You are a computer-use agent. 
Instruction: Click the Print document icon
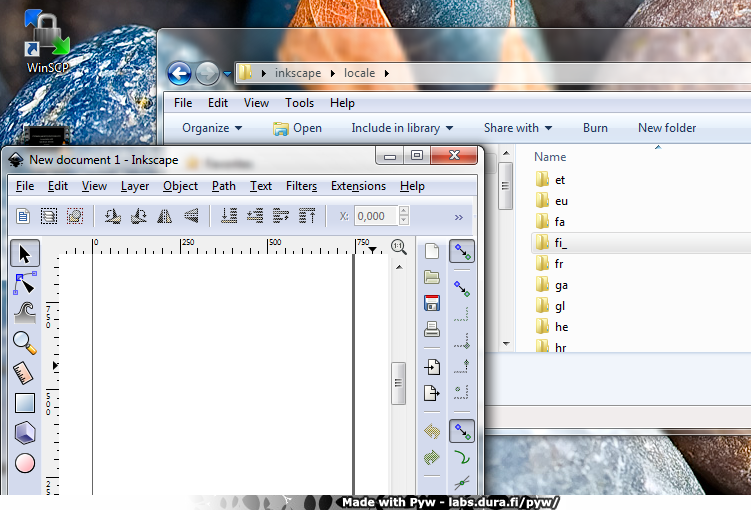tap(432, 329)
